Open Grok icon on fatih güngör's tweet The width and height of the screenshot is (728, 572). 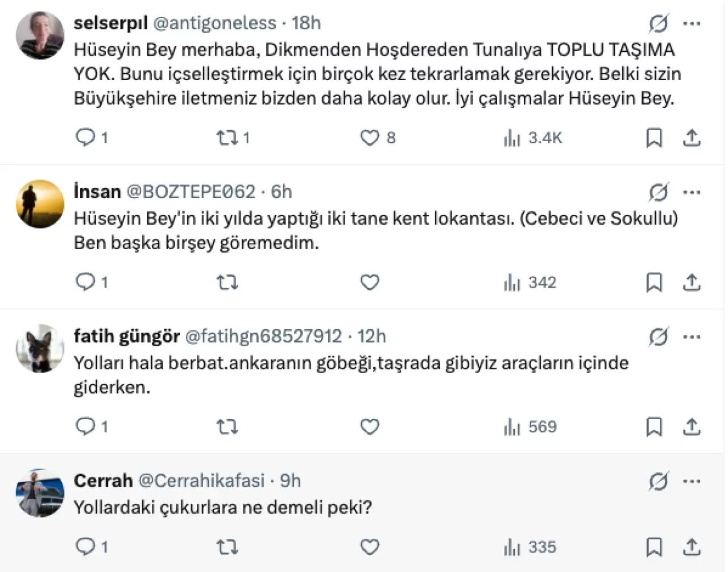(659, 337)
